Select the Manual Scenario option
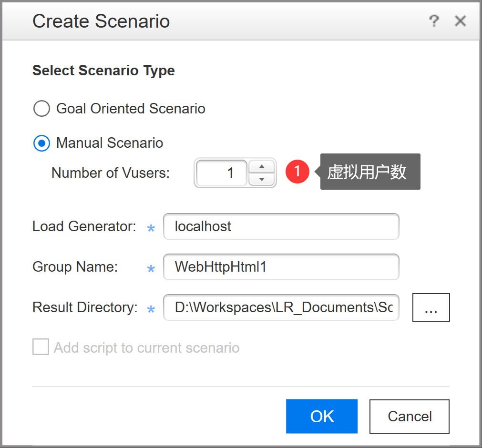The height and width of the screenshot is (448, 482). pos(41,143)
